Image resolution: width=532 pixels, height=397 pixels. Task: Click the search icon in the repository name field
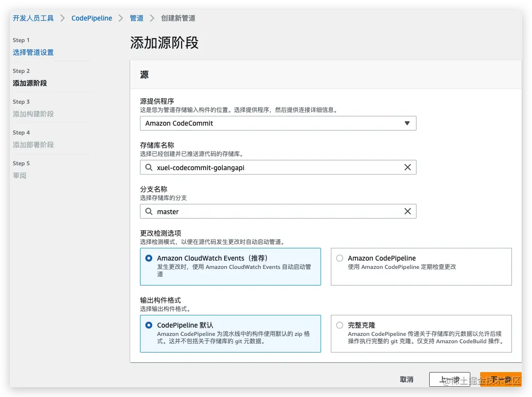point(149,168)
